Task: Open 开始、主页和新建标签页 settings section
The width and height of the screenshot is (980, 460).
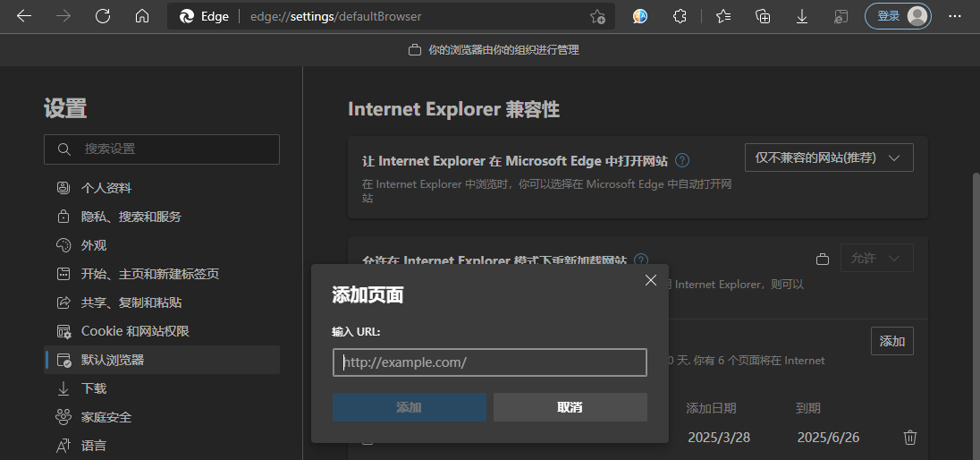Action: tap(162, 274)
